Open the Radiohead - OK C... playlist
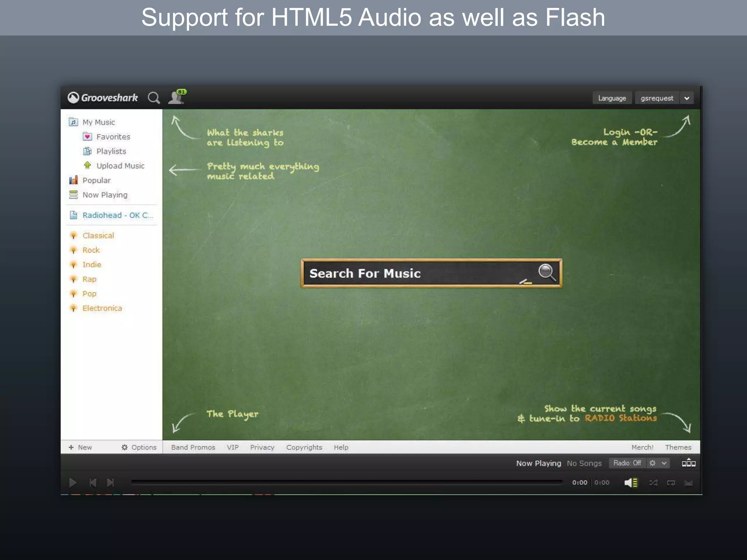 (117, 215)
